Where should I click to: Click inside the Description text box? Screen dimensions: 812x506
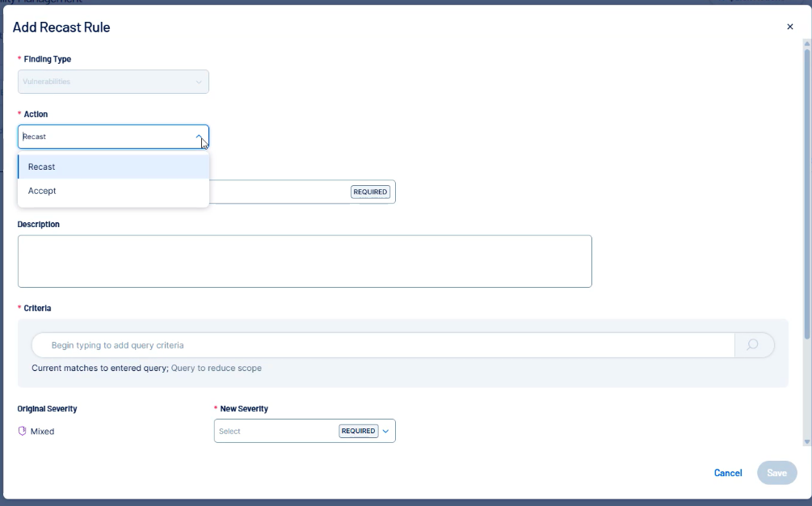(305, 261)
